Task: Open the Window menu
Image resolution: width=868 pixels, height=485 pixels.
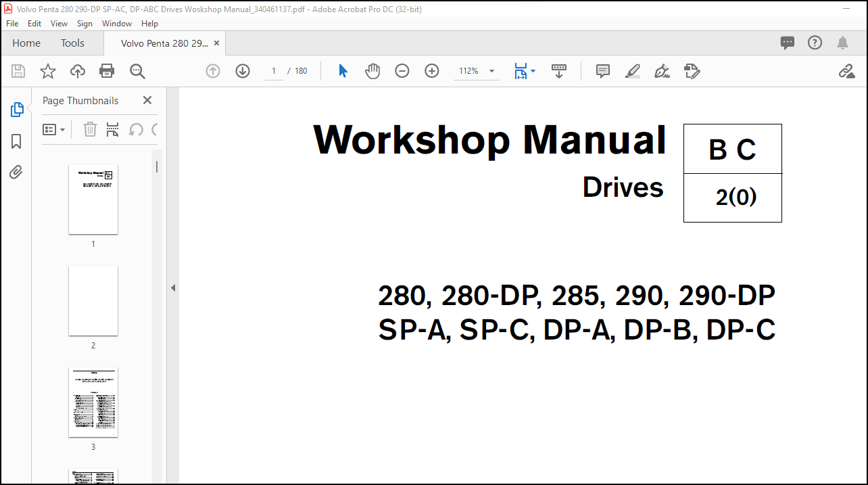Action: (x=117, y=23)
